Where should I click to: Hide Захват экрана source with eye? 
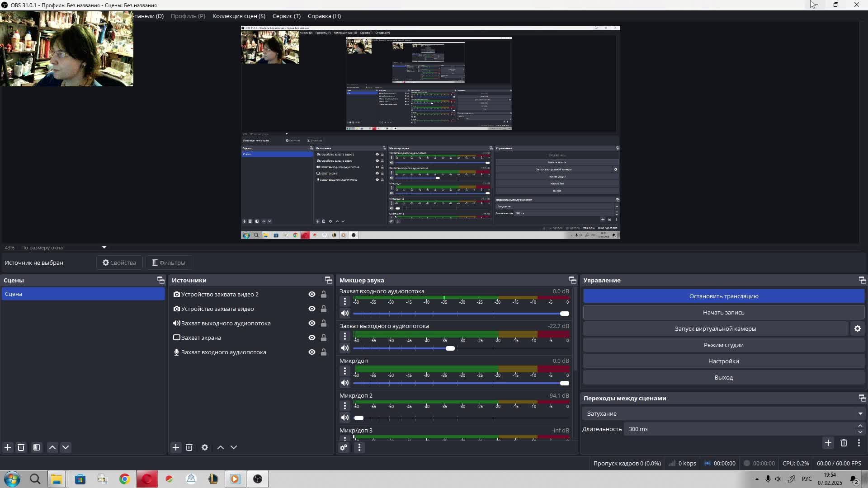click(311, 338)
